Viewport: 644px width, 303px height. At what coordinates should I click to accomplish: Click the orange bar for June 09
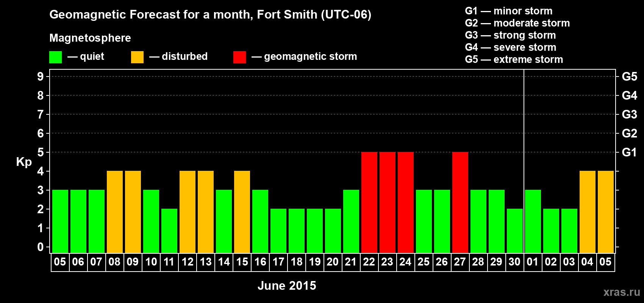[133, 212]
